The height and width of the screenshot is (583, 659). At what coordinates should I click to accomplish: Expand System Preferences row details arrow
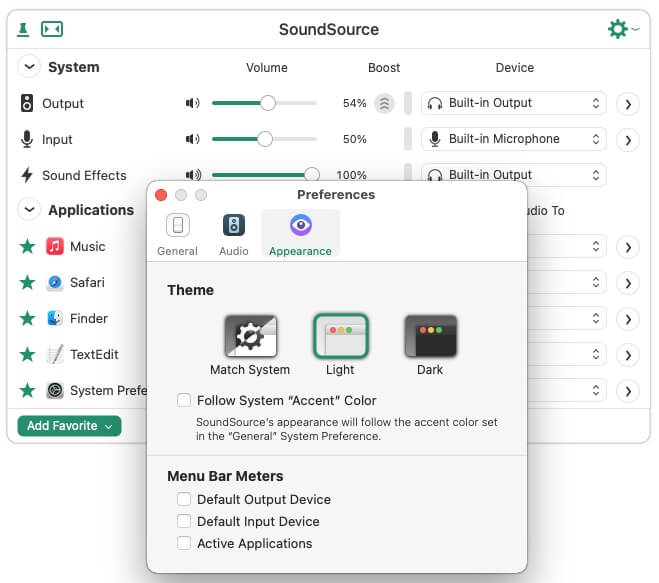coord(627,391)
